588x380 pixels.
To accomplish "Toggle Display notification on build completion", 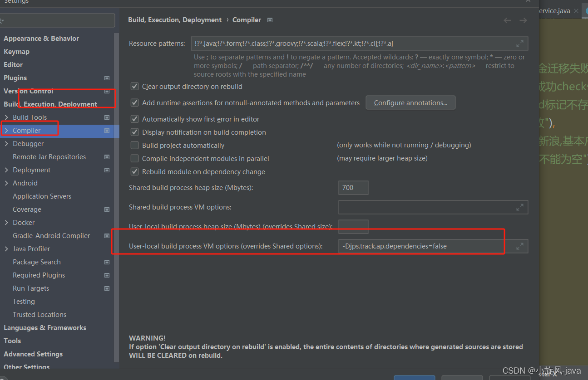I will (134, 132).
